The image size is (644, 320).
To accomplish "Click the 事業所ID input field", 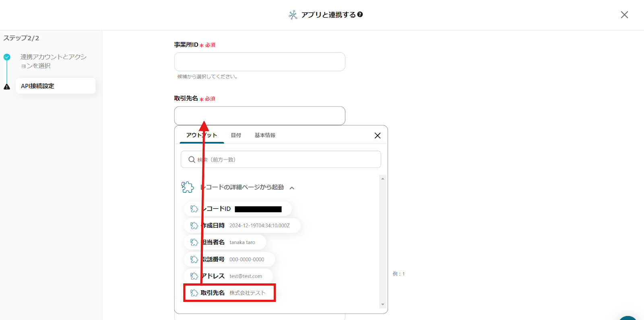I will [x=260, y=62].
